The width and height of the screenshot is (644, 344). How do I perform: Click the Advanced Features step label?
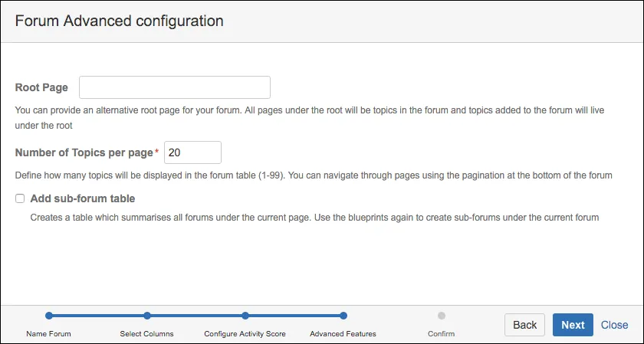pos(343,334)
